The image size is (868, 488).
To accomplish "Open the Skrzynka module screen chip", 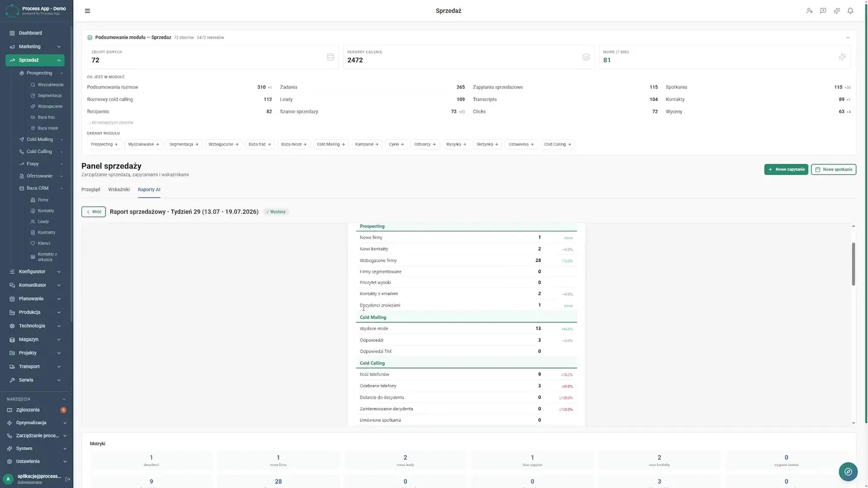I will click(487, 145).
